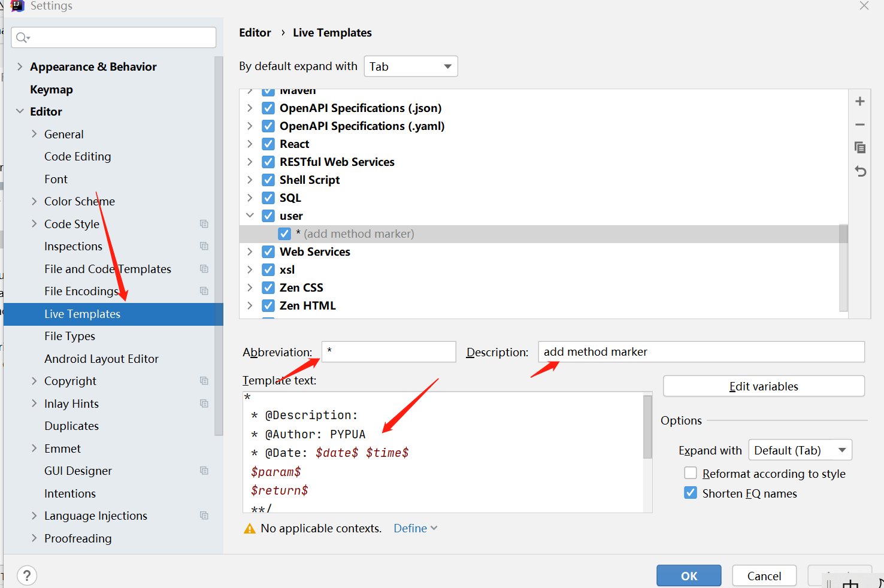
Task: Collapse the user template group
Action: point(250,216)
